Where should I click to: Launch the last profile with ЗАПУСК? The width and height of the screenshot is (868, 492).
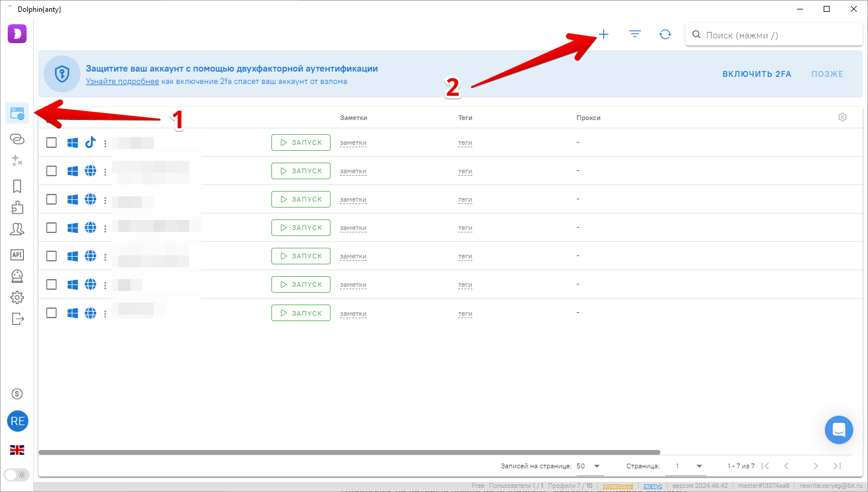tap(301, 313)
